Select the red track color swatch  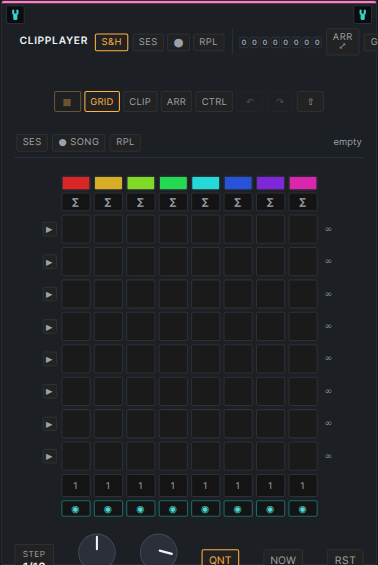tap(76, 183)
